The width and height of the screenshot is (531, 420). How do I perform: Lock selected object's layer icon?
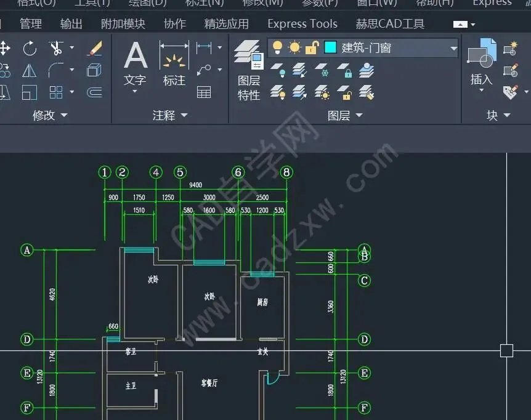click(x=345, y=70)
